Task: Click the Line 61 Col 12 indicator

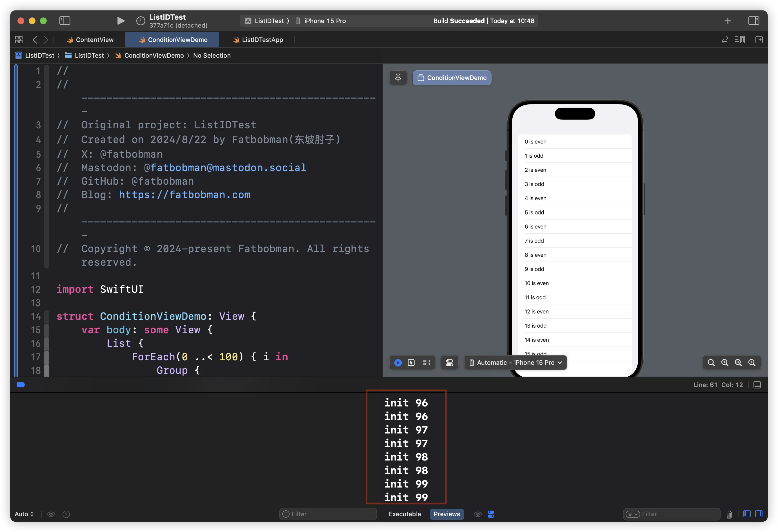Action: coord(718,385)
